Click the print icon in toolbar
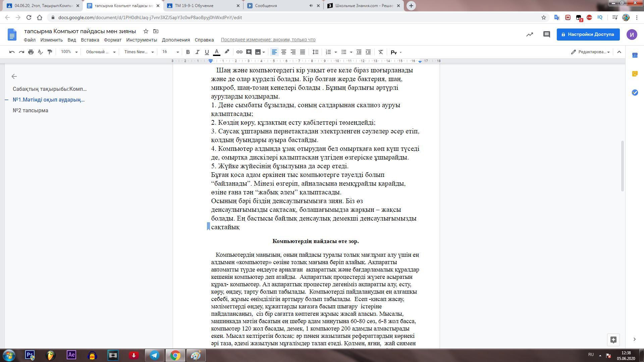Image resolution: width=644 pixels, height=362 pixels. [31, 52]
